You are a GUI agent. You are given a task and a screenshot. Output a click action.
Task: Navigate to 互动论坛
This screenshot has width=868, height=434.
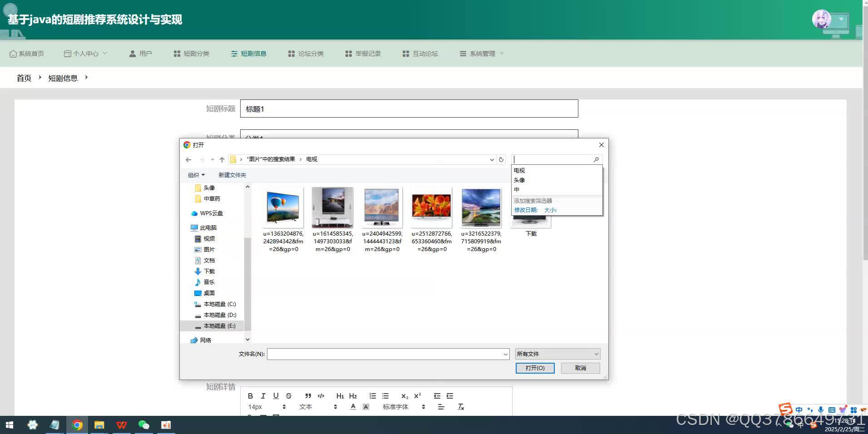[420, 54]
